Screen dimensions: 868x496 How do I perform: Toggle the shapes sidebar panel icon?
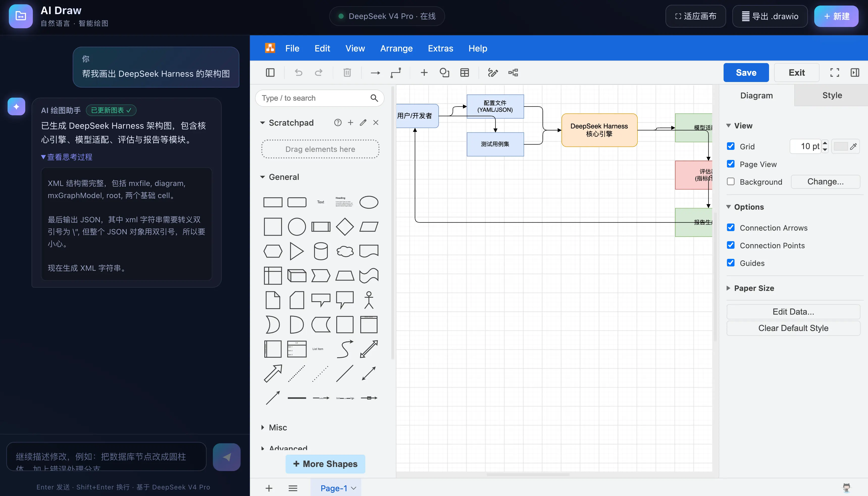[270, 73]
